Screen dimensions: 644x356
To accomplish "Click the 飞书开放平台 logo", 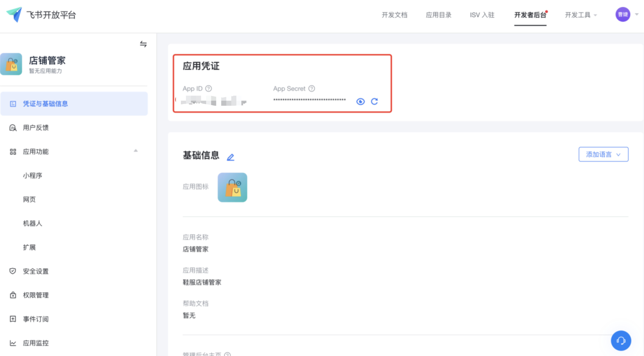I will [14, 15].
